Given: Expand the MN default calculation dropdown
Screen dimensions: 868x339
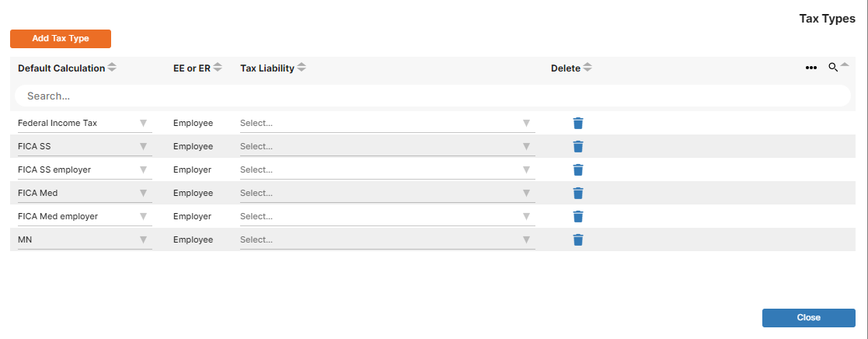Looking at the screenshot, I should click(85, 239).
